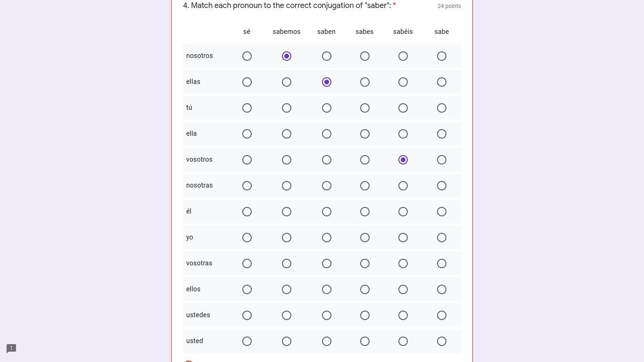Screen dimensions: 644x362
Task: Select 'saben' for the ellos row
Action: [x=326, y=289]
